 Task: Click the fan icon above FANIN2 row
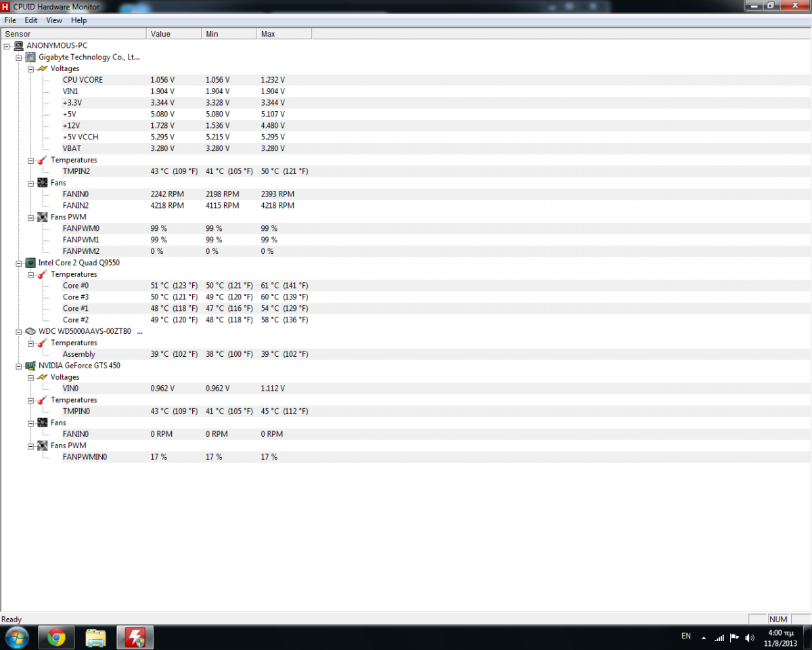tap(42, 183)
